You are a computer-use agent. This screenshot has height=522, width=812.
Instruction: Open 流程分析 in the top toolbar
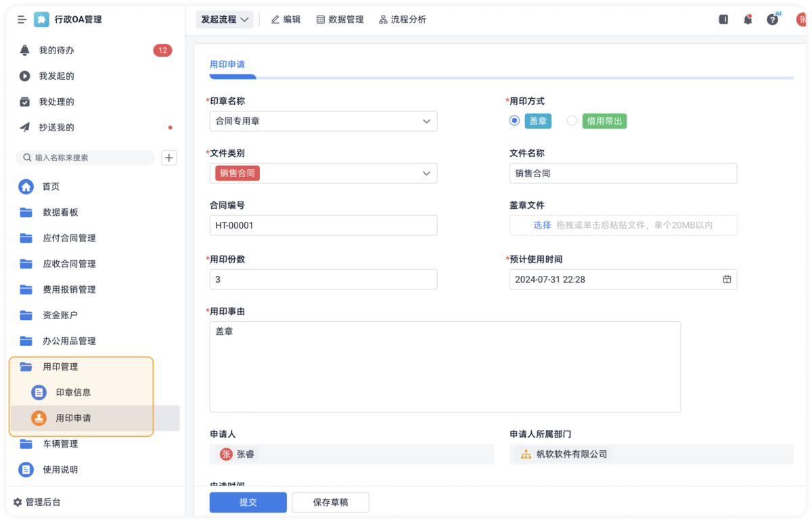pyautogui.click(x=403, y=20)
